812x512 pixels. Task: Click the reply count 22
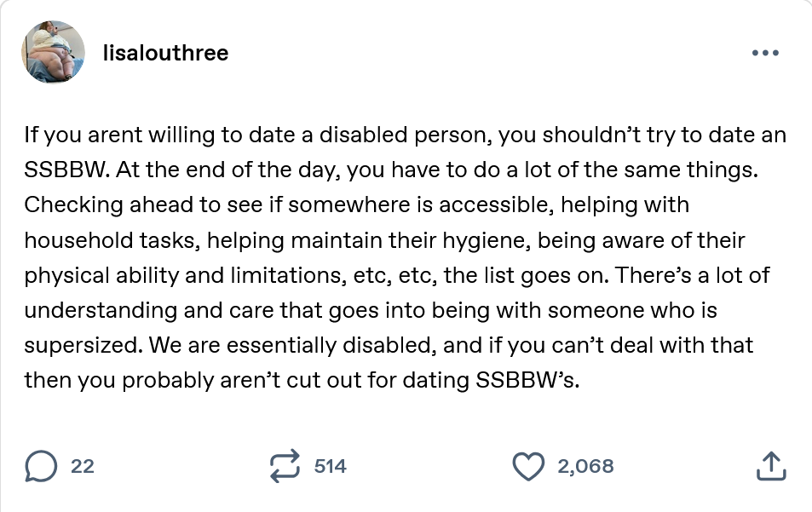coord(83,466)
